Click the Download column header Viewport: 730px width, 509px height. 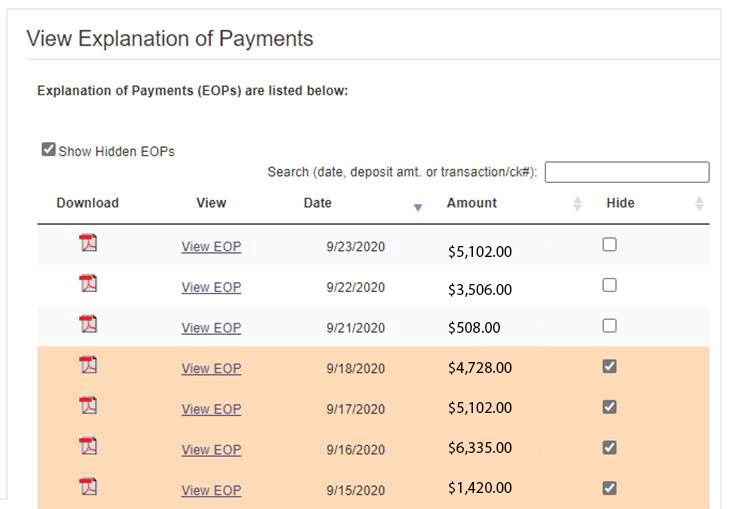(x=87, y=203)
